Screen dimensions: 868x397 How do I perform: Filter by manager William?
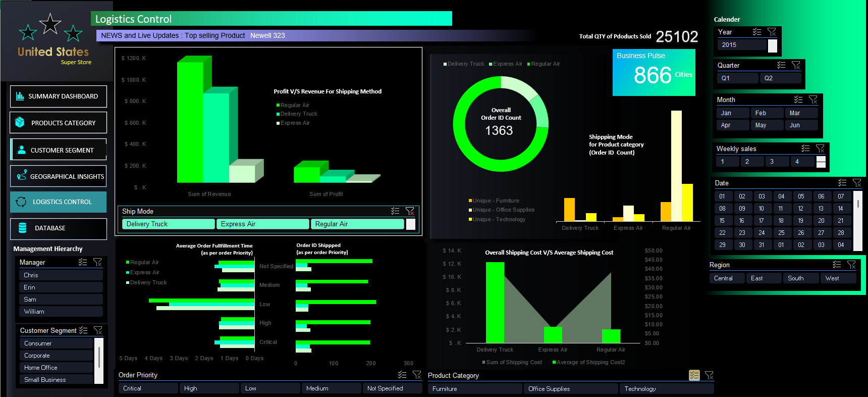pos(61,312)
